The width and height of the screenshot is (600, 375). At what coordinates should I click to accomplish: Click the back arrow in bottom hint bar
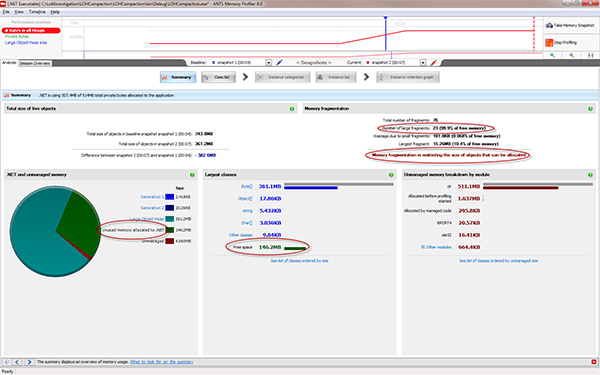[18, 362]
